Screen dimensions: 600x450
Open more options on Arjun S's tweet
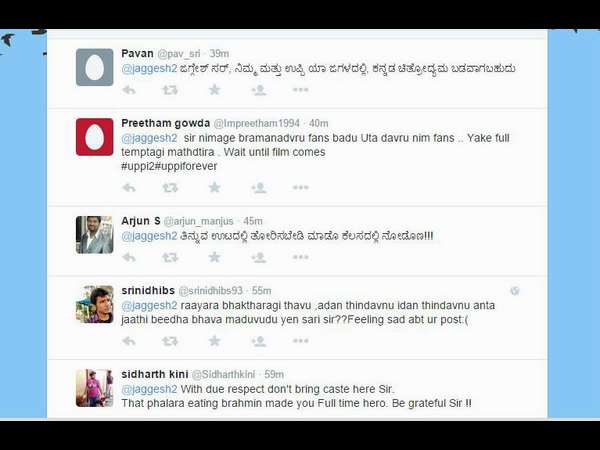(x=301, y=257)
